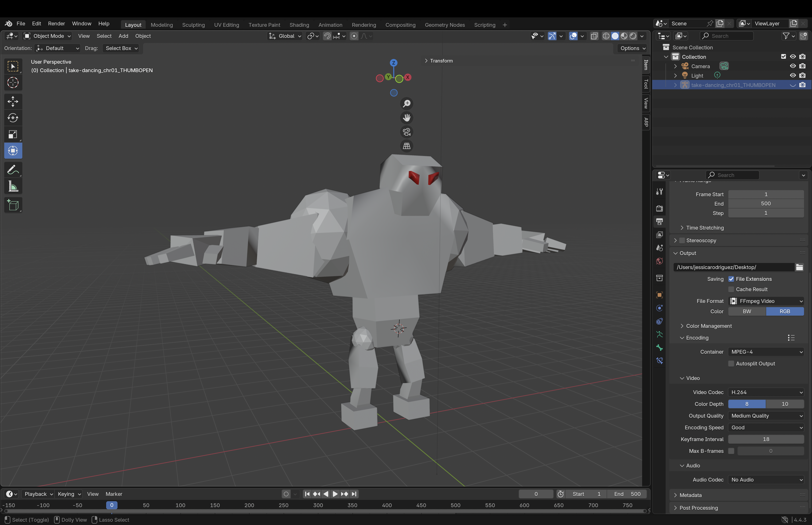Open the Edit menu

pos(36,24)
